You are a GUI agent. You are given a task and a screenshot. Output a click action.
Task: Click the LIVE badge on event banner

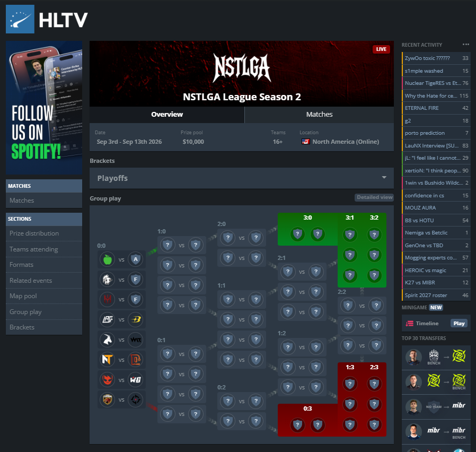point(381,49)
